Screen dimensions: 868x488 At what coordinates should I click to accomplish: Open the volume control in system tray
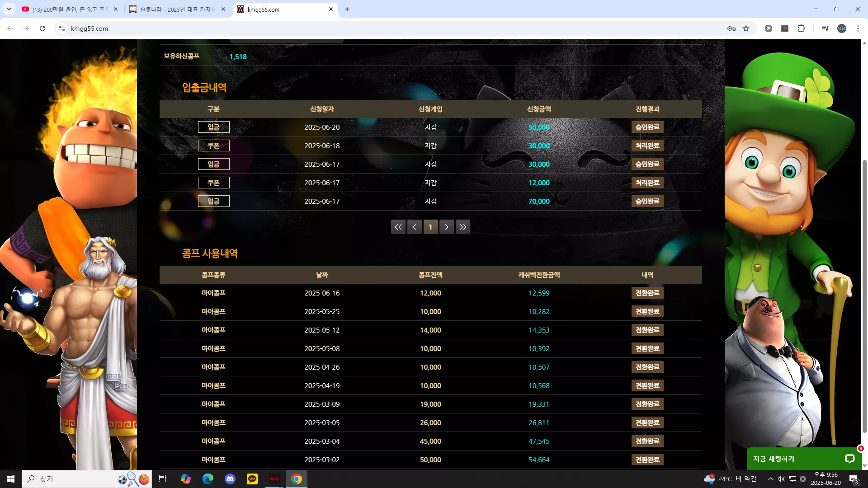[x=781, y=479]
